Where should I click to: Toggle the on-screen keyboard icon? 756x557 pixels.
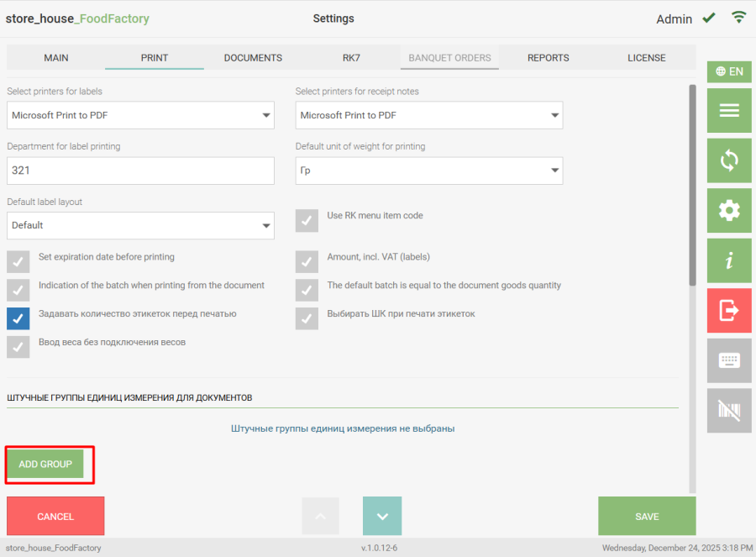(x=729, y=360)
